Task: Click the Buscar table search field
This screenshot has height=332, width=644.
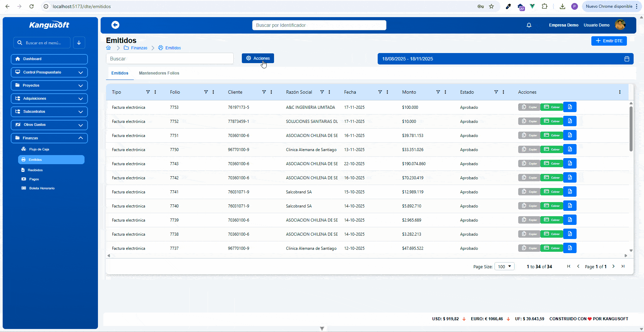Action: click(170, 58)
